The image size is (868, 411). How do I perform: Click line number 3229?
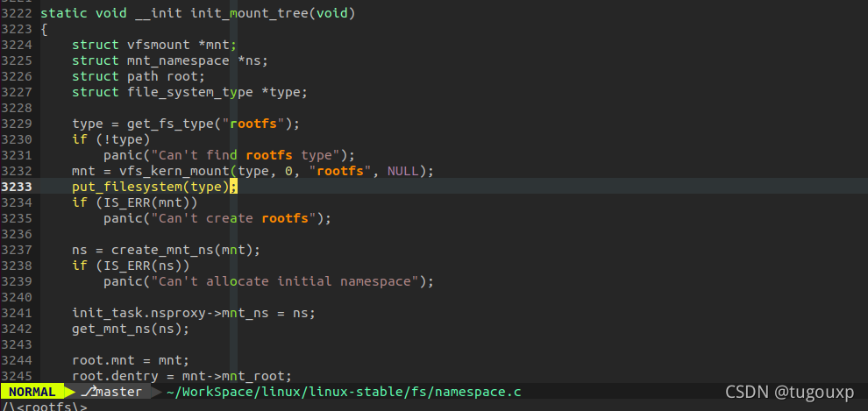pyautogui.click(x=16, y=124)
